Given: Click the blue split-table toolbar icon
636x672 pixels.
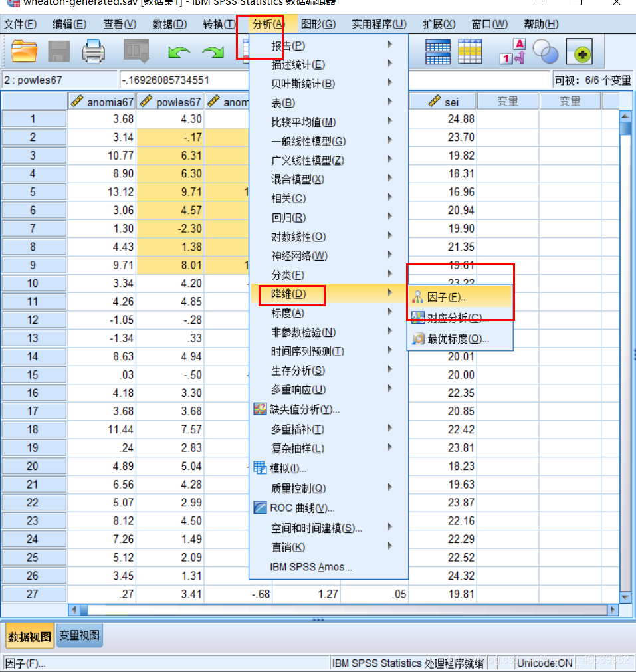Looking at the screenshot, I should pyautogui.click(x=437, y=51).
